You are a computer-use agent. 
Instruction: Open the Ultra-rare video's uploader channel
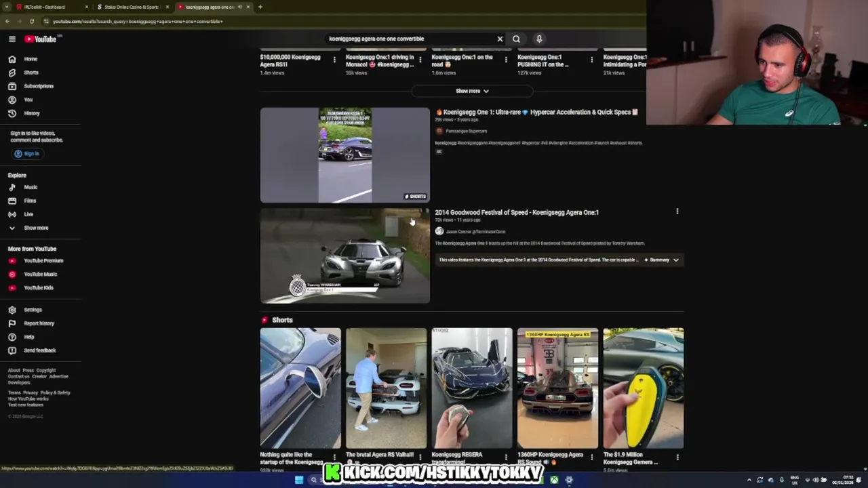(x=466, y=131)
